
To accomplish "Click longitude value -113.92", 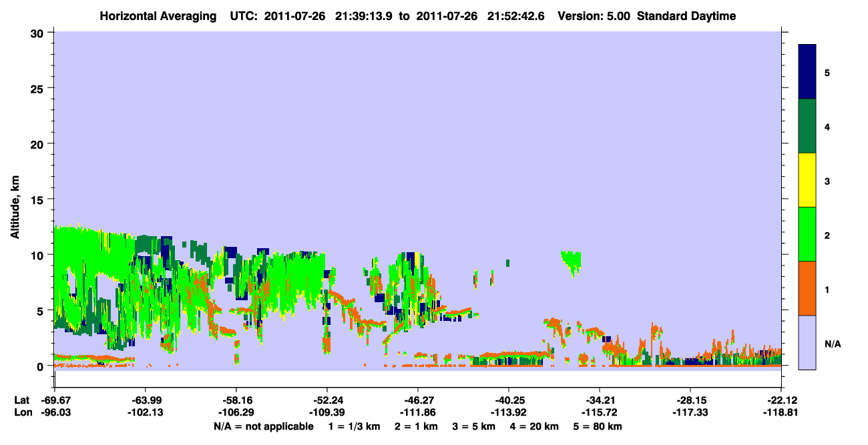I will point(509,412).
